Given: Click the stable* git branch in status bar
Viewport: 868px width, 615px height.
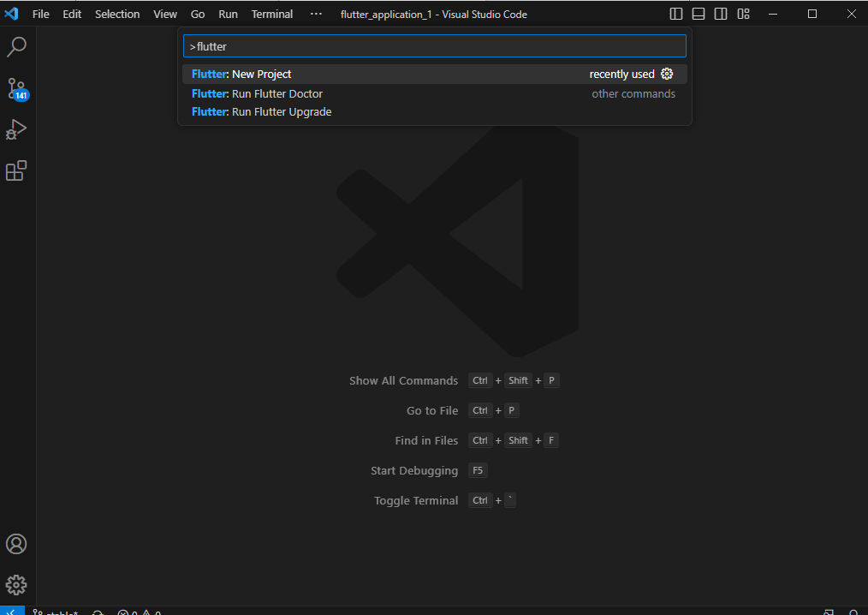Looking at the screenshot, I should [56, 612].
